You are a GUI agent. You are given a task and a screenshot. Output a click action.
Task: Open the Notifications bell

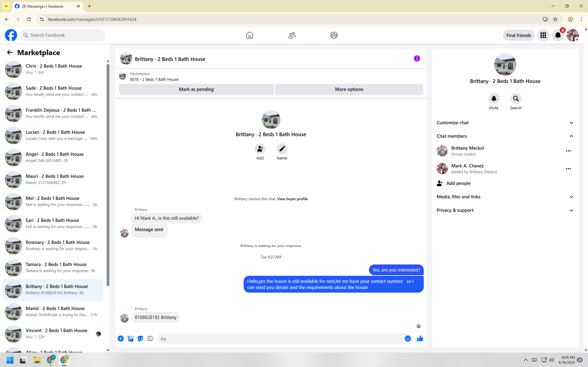tap(558, 35)
